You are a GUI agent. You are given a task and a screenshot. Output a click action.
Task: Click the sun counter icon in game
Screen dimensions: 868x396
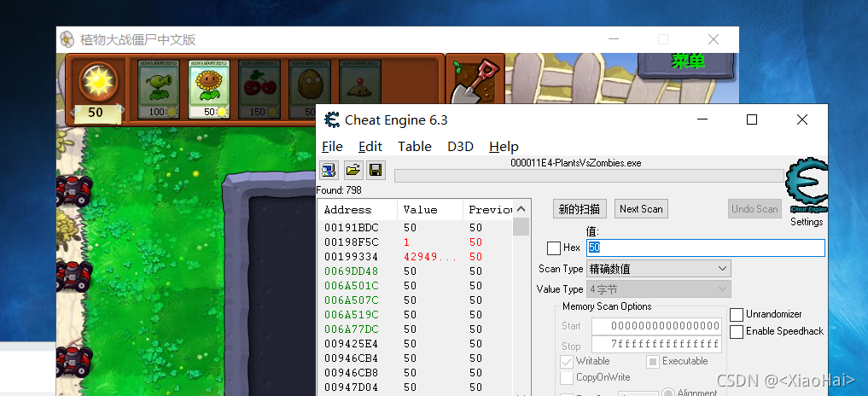pyautogui.click(x=98, y=81)
